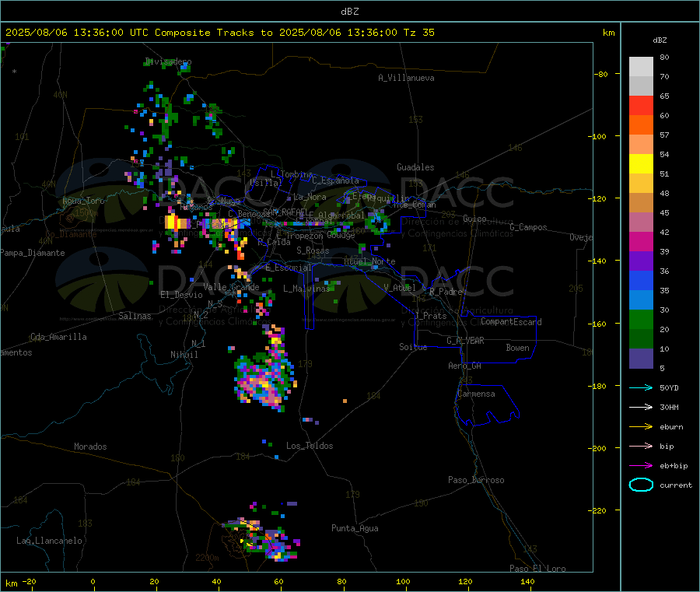Click the 'C_Española' map label

click(x=336, y=180)
